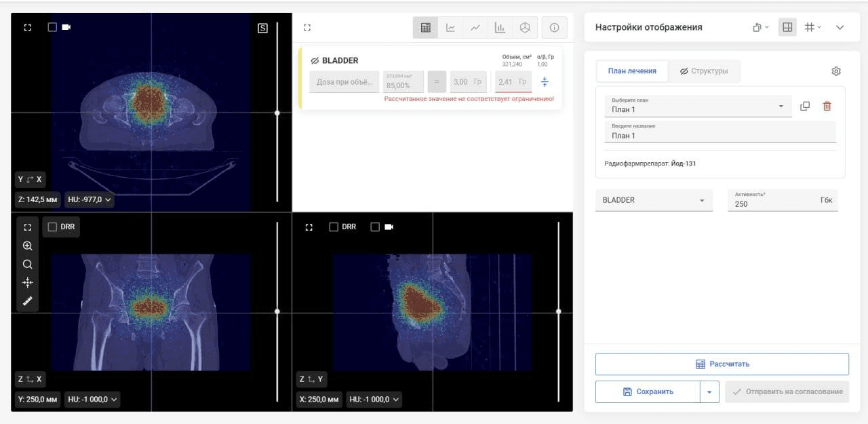Show the DVH chart view icon

point(450,28)
